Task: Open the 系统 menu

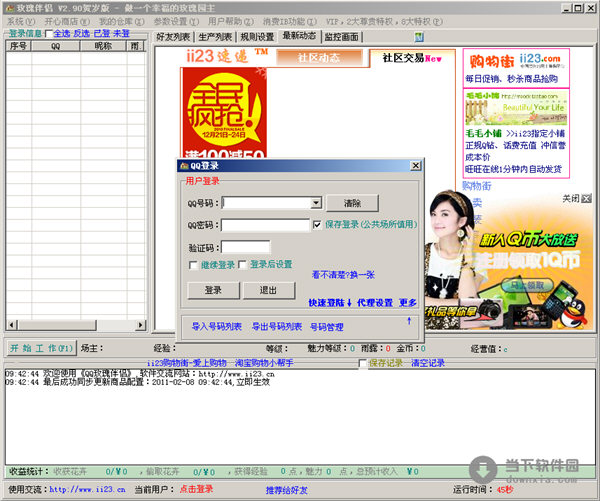Action: click(x=21, y=21)
